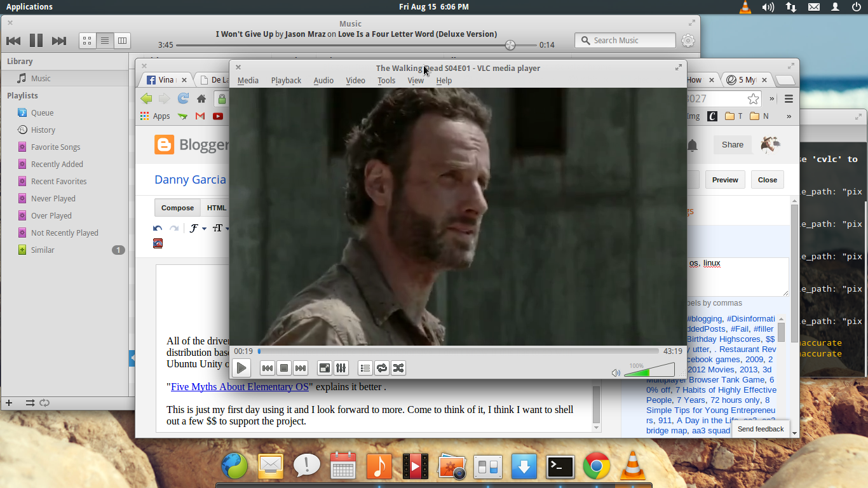Toggle repeat in Music app footer

44,403
